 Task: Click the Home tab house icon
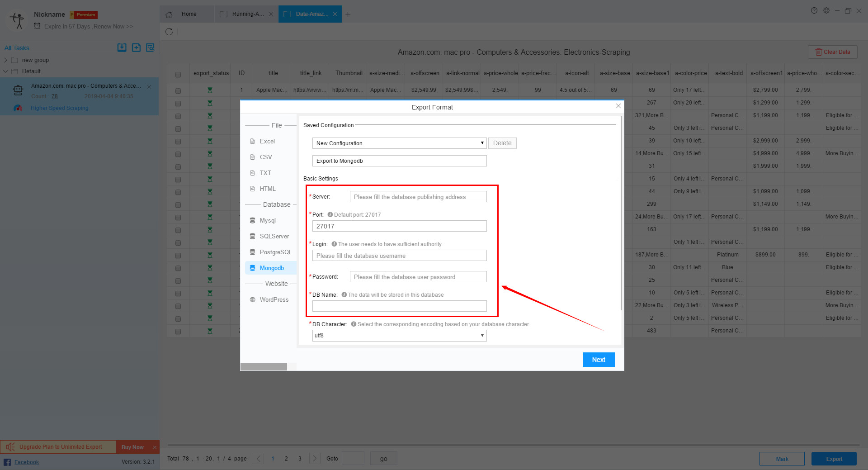pos(169,14)
